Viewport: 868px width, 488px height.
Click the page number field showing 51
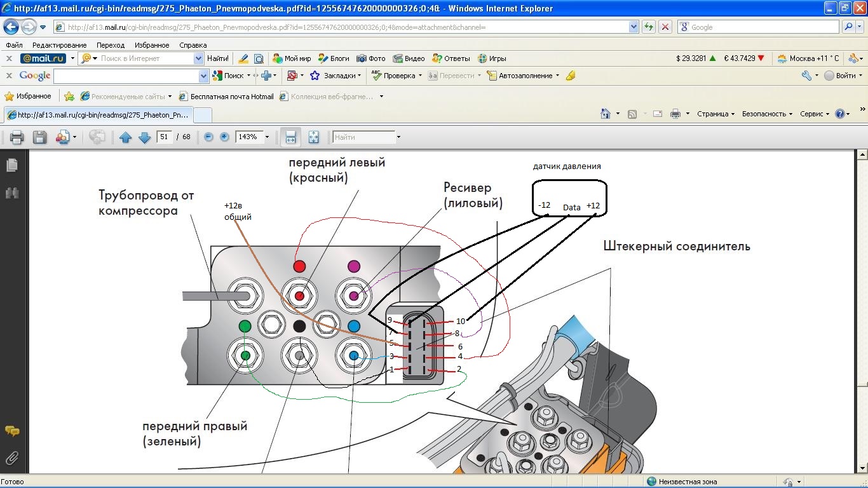coord(165,137)
